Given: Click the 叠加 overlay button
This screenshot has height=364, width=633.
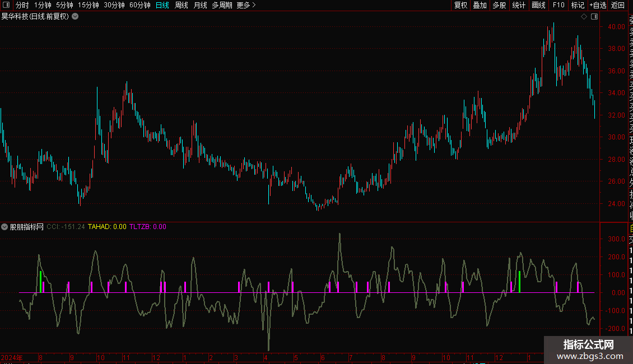Looking at the screenshot, I should tap(480, 5).
